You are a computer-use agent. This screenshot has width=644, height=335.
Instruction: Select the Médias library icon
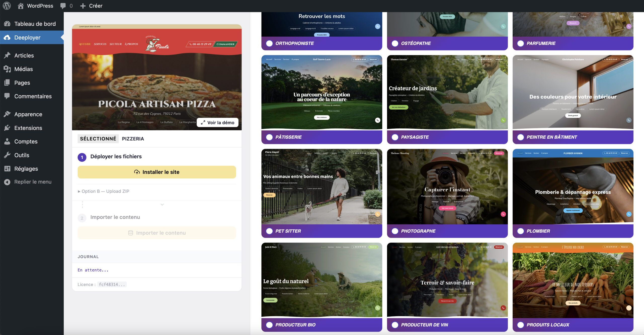[7, 69]
